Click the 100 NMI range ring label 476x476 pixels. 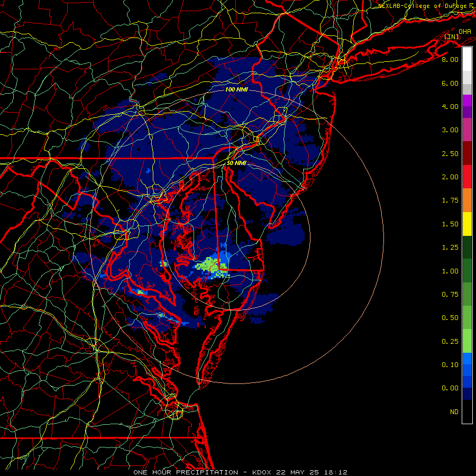[x=236, y=89]
